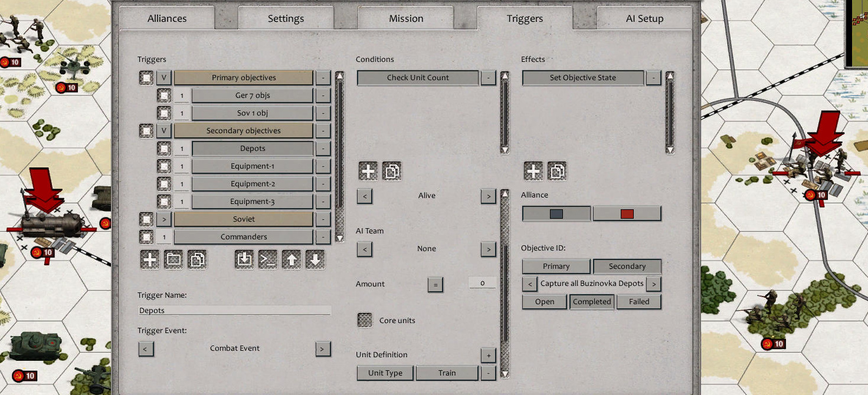
Task: Enable the Core units checkbox
Action: pos(366,320)
